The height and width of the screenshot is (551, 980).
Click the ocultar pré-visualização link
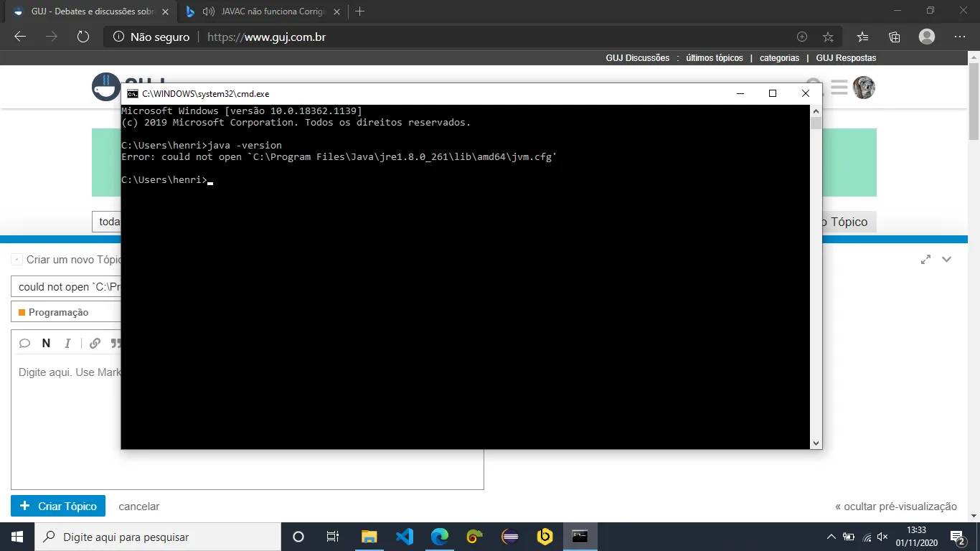coord(896,507)
